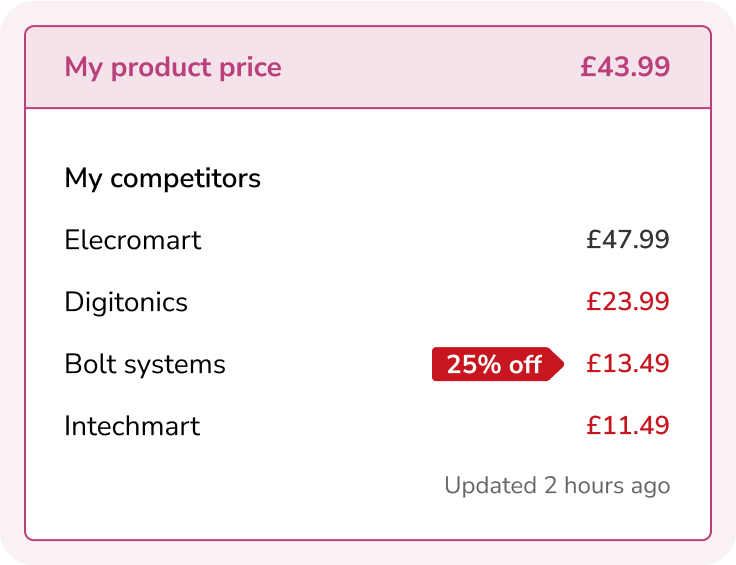
Task: Click Elecromart's £47.99 price
Action: [x=628, y=239]
